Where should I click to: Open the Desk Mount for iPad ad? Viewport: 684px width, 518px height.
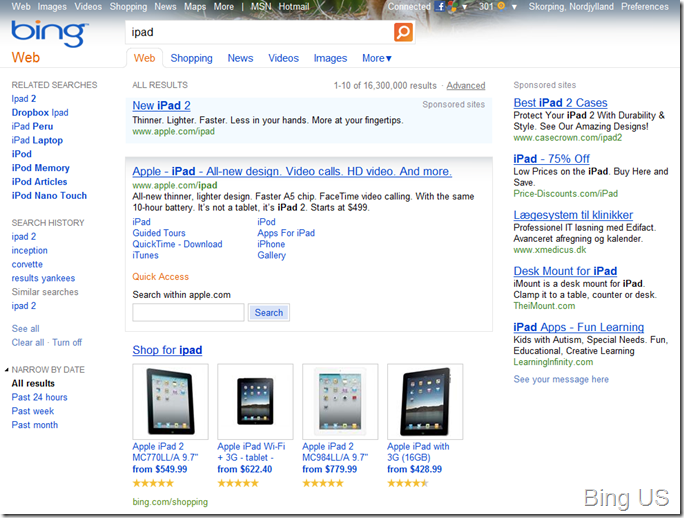click(x=565, y=271)
